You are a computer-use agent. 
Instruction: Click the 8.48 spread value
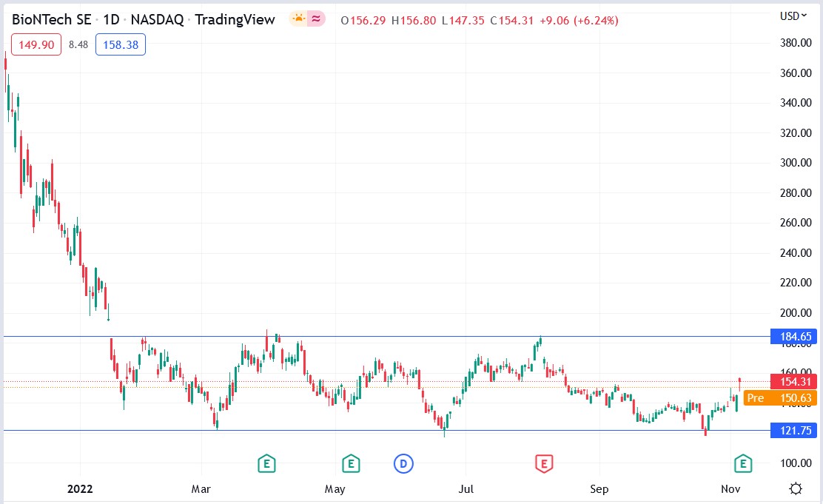click(x=78, y=44)
